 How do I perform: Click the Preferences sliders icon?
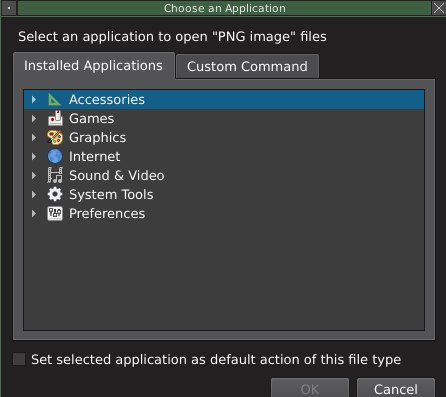coord(55,213)
